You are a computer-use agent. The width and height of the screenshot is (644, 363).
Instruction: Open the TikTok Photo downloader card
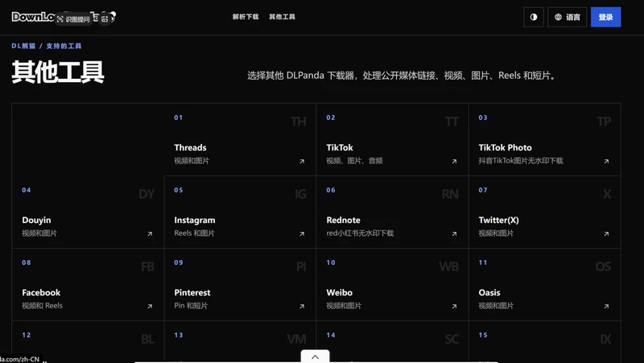[545, 139]
